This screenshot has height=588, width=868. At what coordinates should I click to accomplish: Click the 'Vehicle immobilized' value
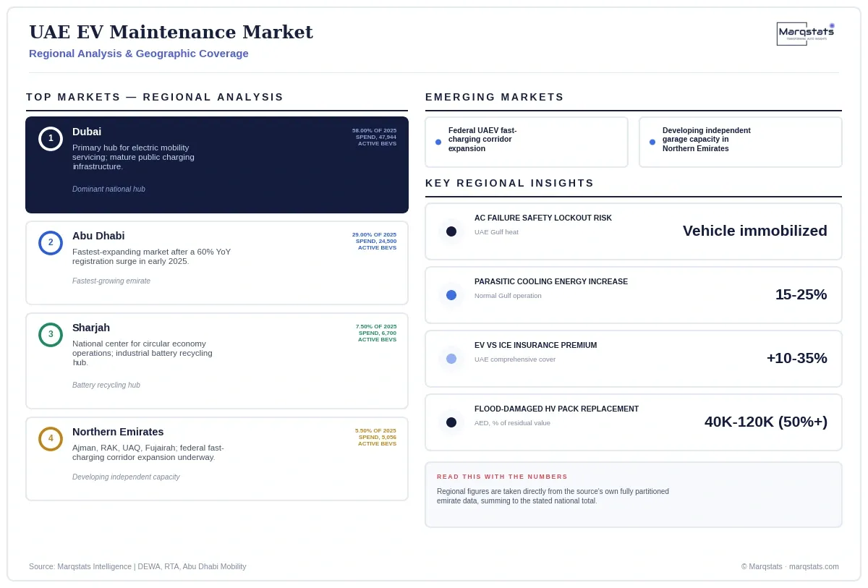click(755, 231)
